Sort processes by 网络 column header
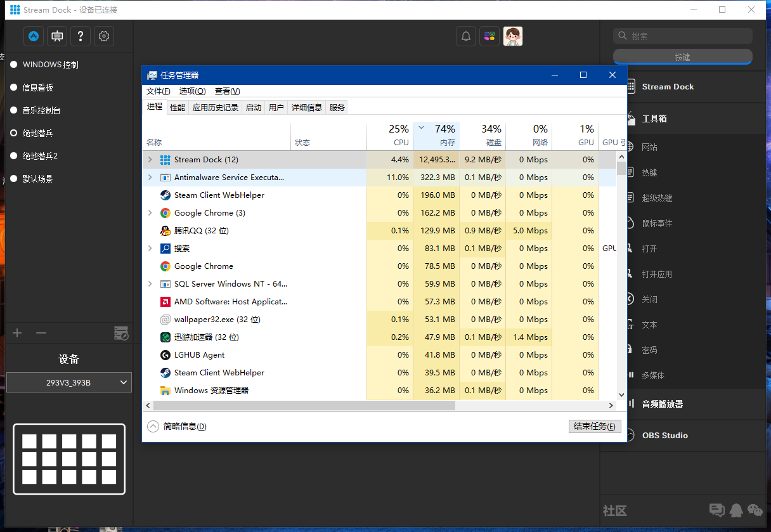The height and width of the screenshot is (532, 771). click(529, 136)
